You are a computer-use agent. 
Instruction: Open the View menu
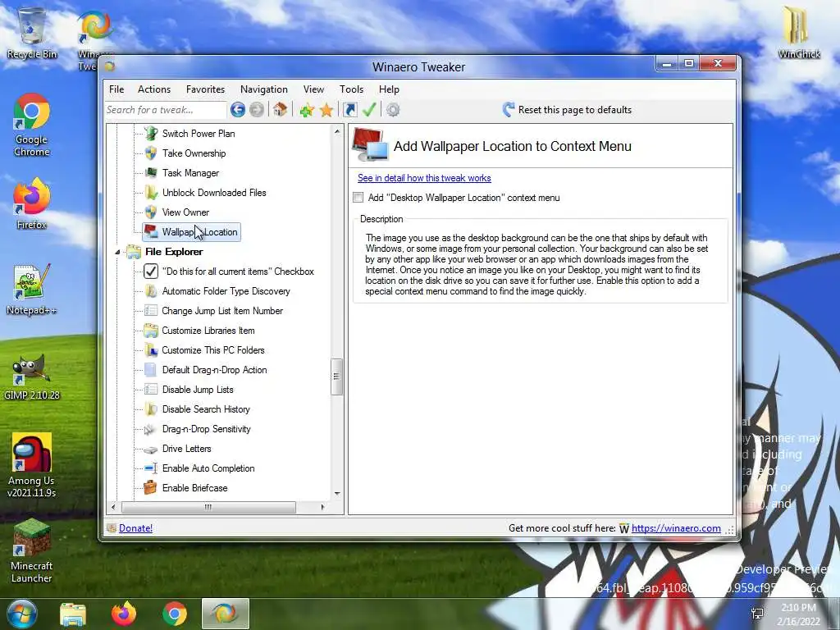tap(313, 89)
